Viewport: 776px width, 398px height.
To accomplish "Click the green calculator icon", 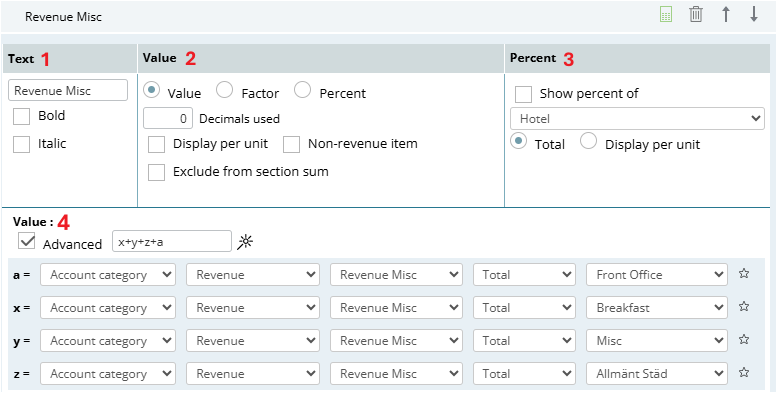I will click(x=666, y=14).
